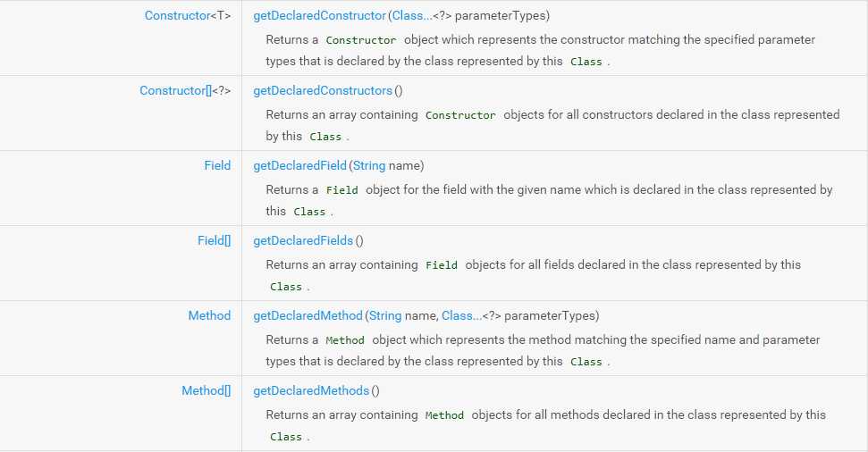Open the getDeclaredConstructor method link
The height and width of the screenshot is (452, 868).
[x=319, y=15]
